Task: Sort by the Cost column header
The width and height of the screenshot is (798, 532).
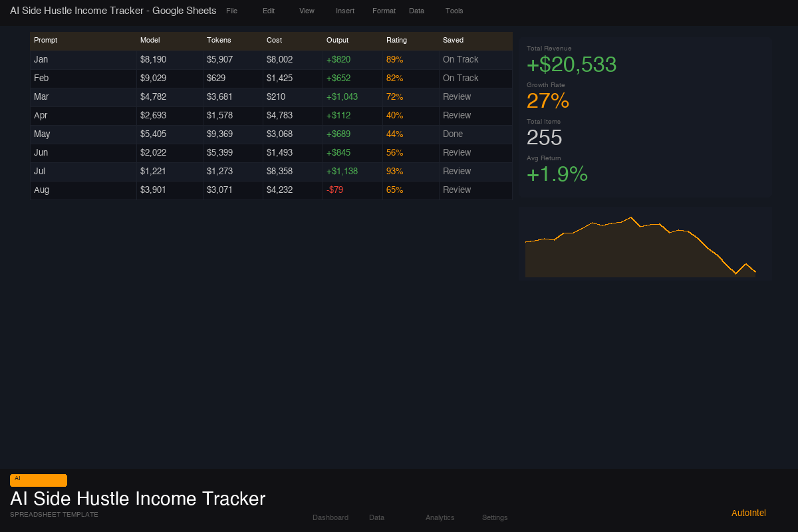Action: 274,40
